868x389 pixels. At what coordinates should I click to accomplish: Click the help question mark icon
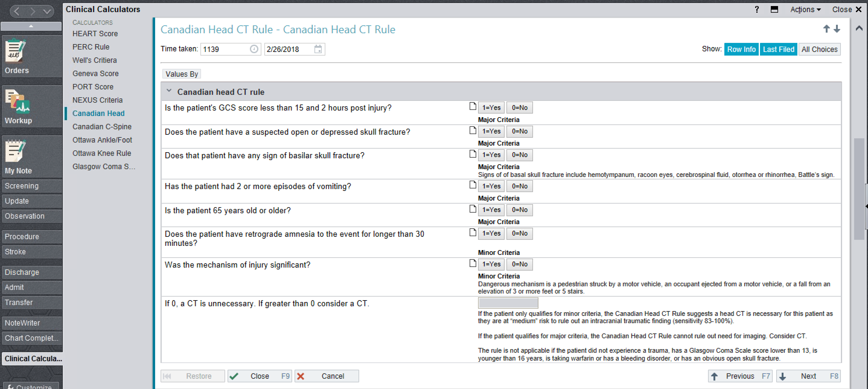[756, 9]
